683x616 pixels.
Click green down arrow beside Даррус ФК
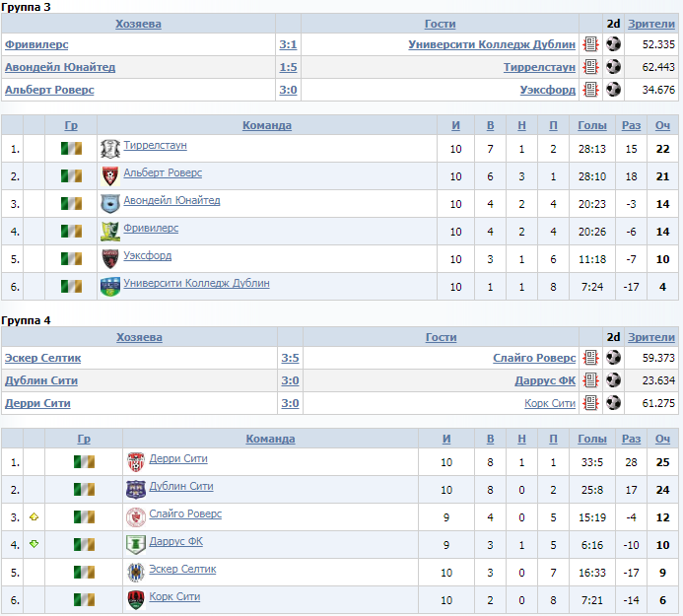pos(34,544)
